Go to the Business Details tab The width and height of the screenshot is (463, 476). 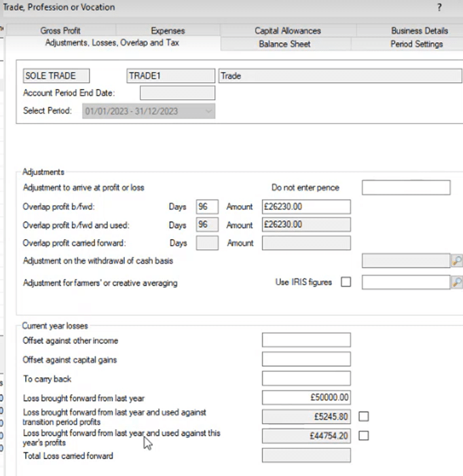tap(420, 31)
